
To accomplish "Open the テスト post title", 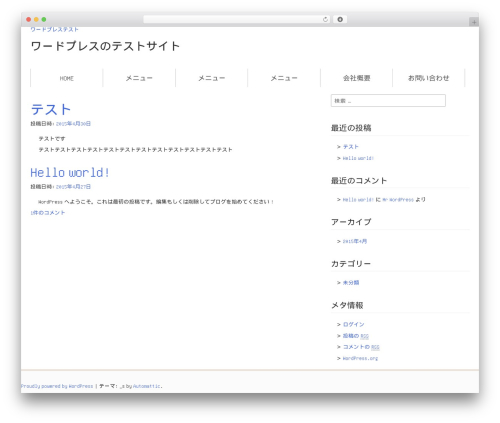I will [51, 109].
